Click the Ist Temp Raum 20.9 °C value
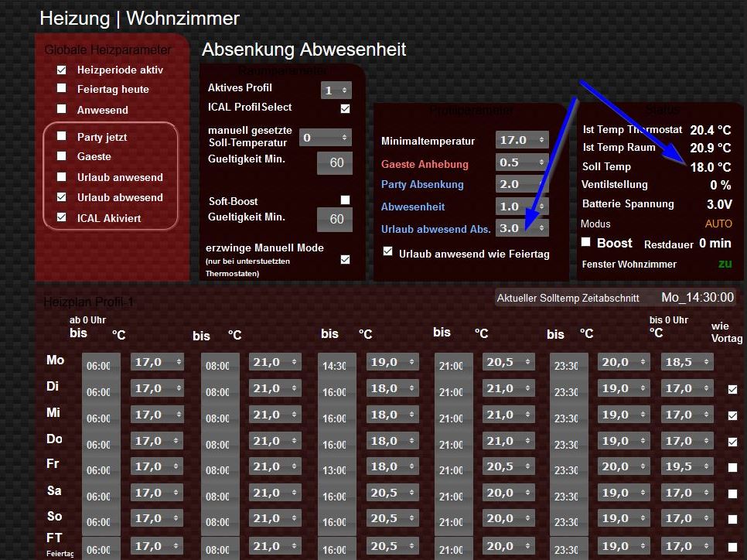 (711, 149)
